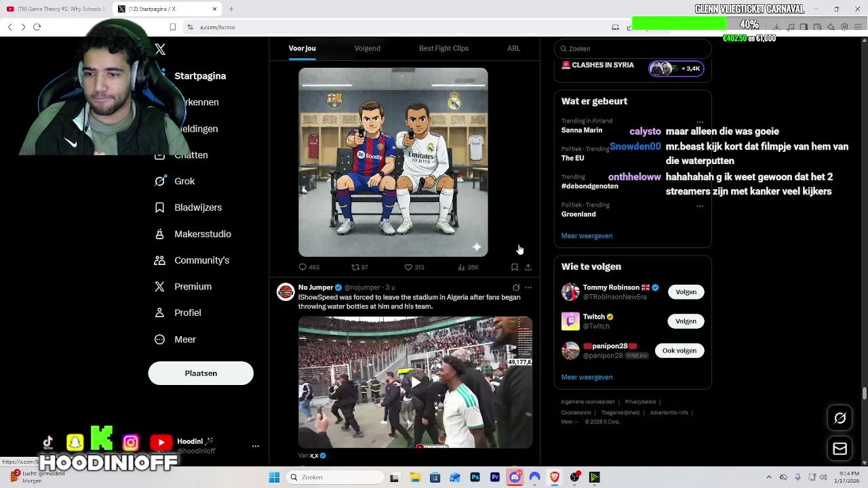The height and width of the screenshot is (488, 868).
Task: Open Bladwijzers bookmarks in the sidebar
Action: coord(188,207)
